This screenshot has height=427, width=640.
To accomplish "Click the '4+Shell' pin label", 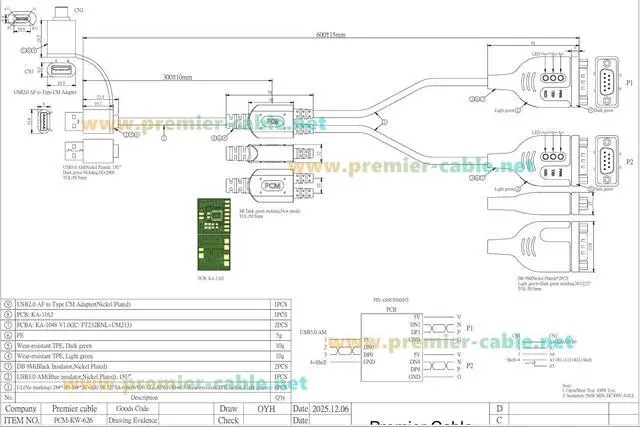I will coord(318,362).
